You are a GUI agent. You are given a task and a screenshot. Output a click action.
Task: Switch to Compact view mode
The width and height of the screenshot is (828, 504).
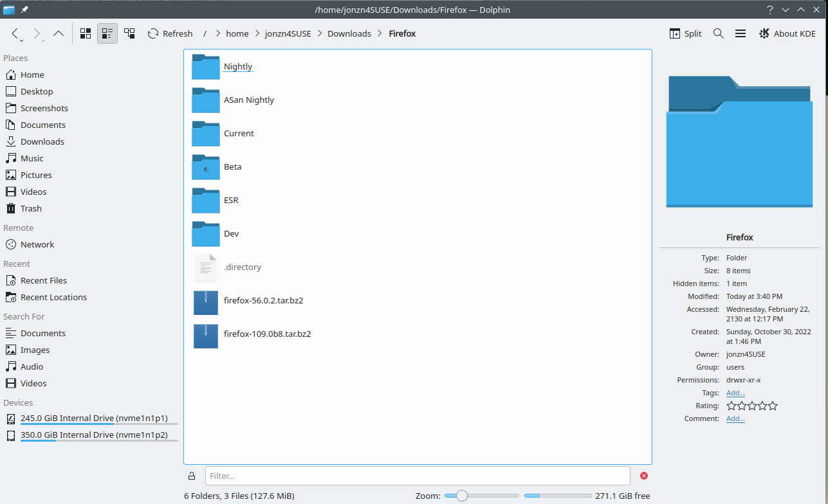pos(107,33)
